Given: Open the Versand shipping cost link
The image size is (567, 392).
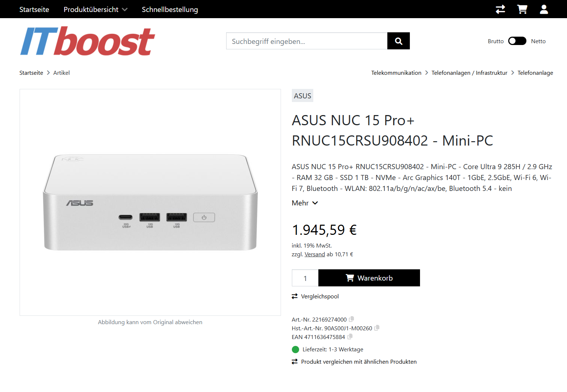Looking at the screenshot, I should [315, 254].
